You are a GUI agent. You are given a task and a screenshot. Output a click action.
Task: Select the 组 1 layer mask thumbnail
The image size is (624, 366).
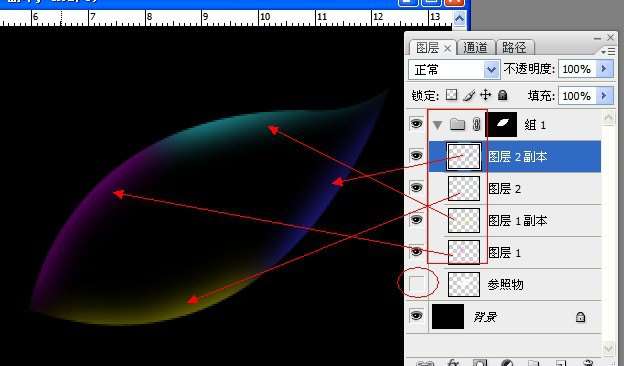tap(501, 125)
